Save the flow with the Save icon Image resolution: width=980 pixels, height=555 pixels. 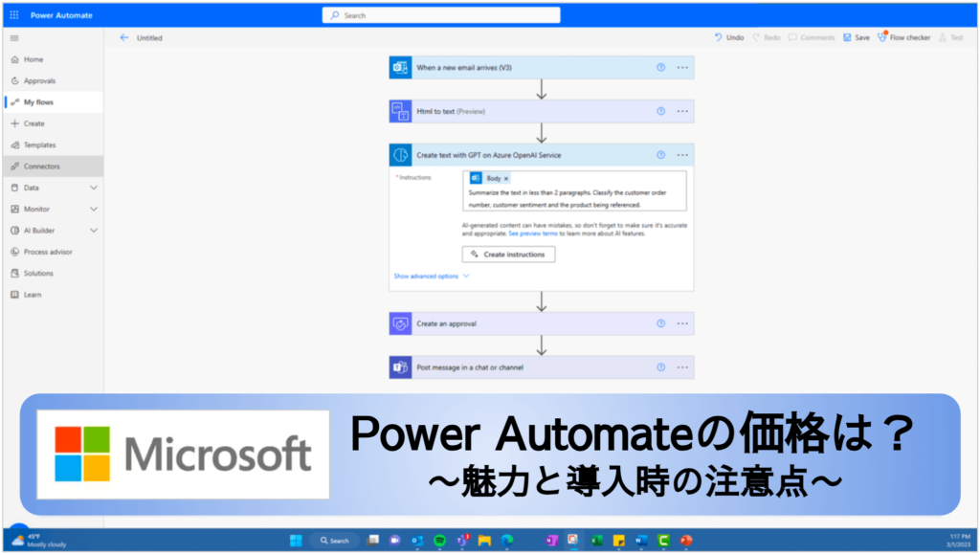tap(847, 37)
